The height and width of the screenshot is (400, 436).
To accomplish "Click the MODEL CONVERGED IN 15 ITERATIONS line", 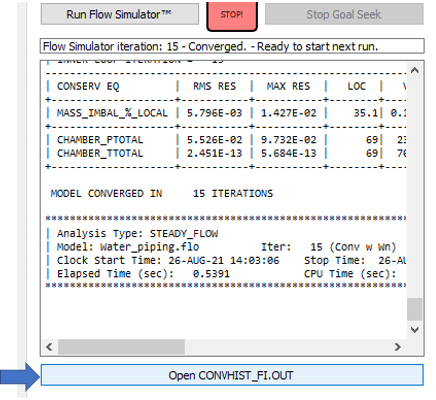I will [162, 193].
